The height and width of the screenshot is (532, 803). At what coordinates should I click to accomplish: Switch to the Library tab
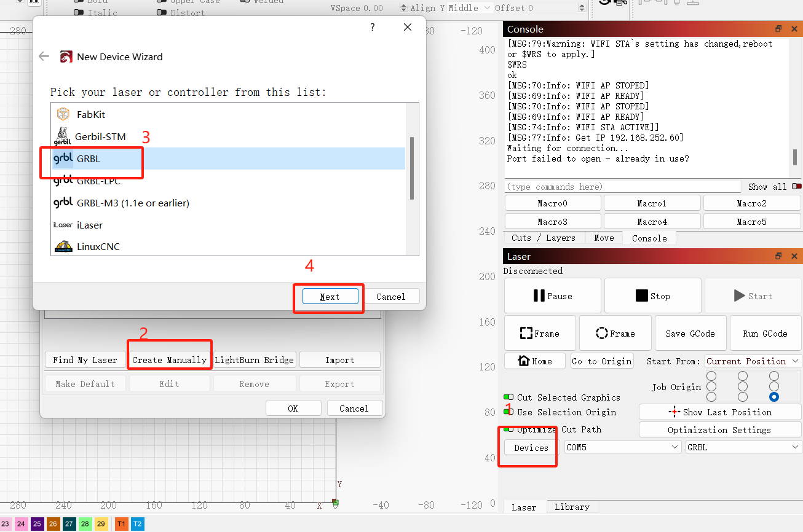(572, 507)
